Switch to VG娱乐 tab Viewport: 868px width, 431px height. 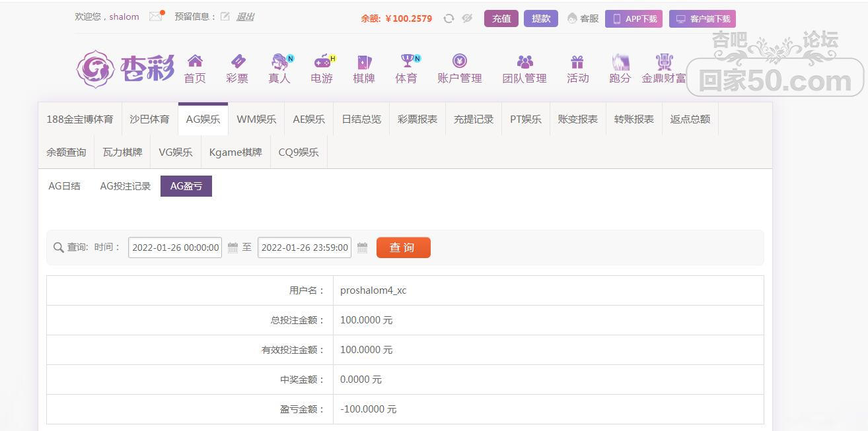coord(176,152)
